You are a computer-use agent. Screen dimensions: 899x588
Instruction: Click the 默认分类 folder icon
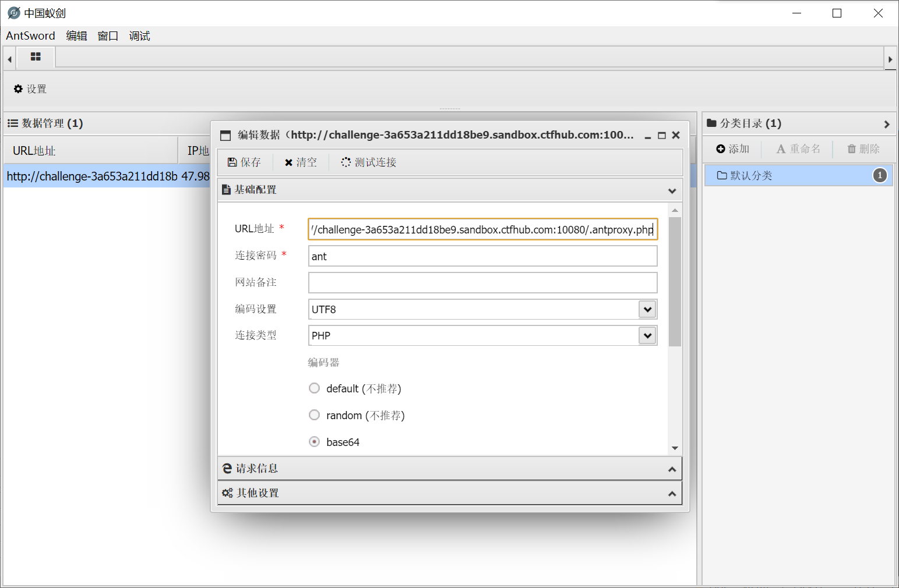(x=722, y=175)
